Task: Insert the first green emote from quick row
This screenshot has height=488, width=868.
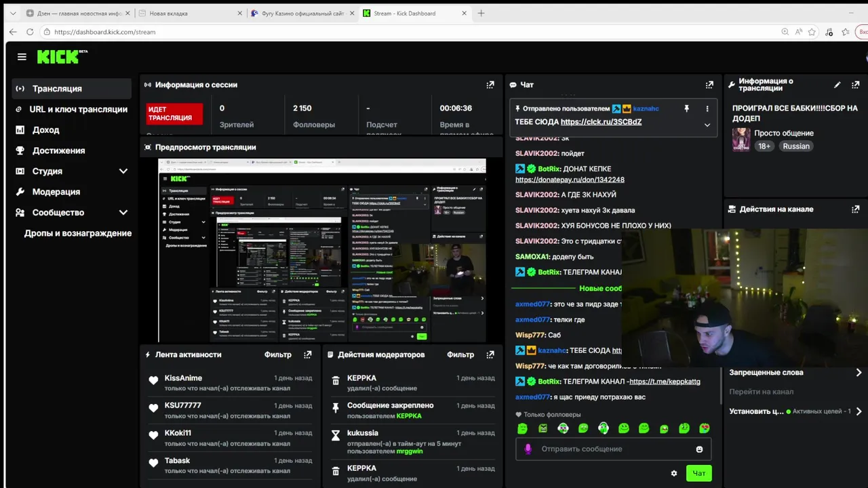Action: [x=522, y=428]
